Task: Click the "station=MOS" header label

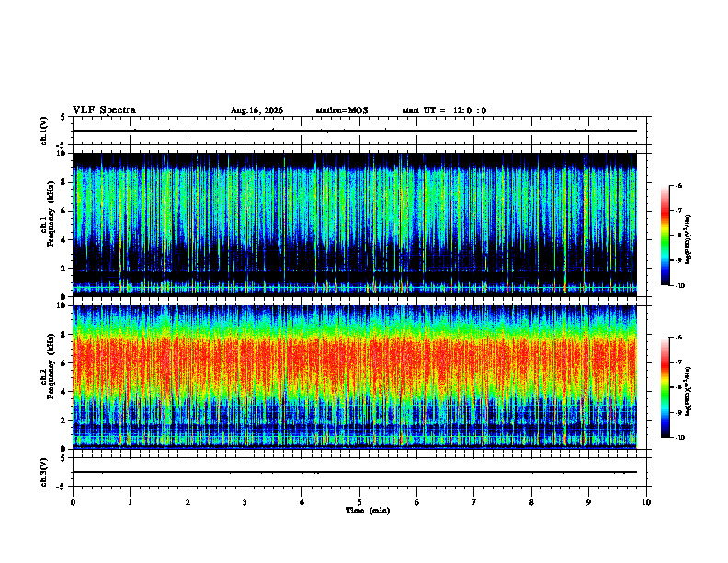Action: [342, 110]
